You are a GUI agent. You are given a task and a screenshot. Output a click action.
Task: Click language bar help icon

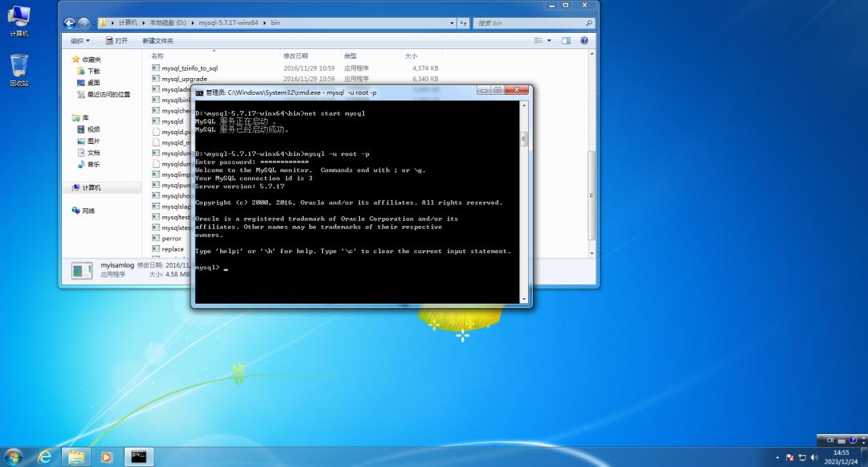coord(853,440)
